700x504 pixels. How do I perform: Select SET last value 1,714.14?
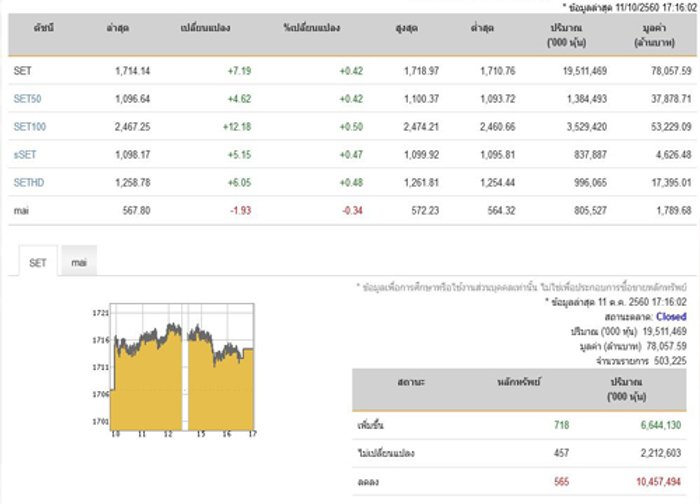pos(133,71)
